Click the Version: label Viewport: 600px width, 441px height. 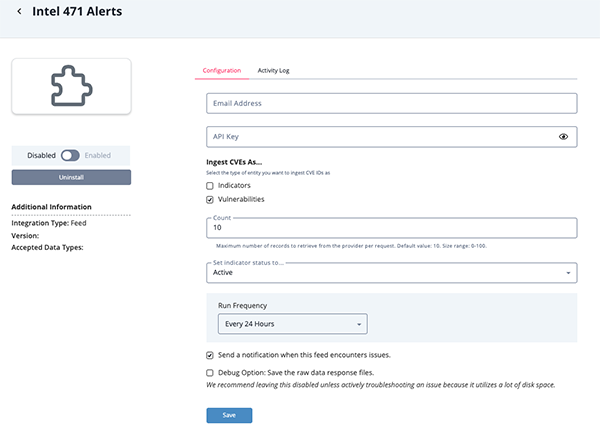coord(25,236)
